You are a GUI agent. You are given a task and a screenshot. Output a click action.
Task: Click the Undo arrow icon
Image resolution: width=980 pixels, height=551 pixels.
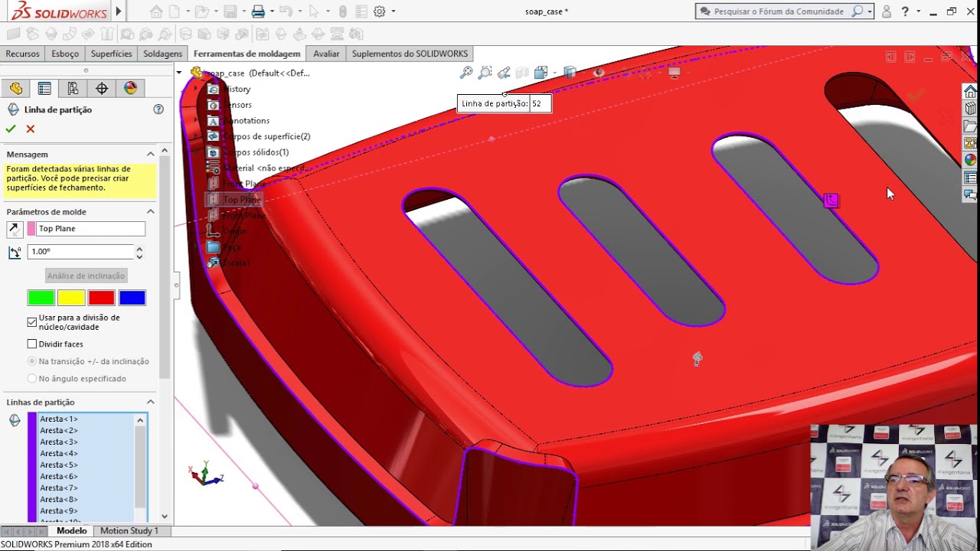pos(286,11)
